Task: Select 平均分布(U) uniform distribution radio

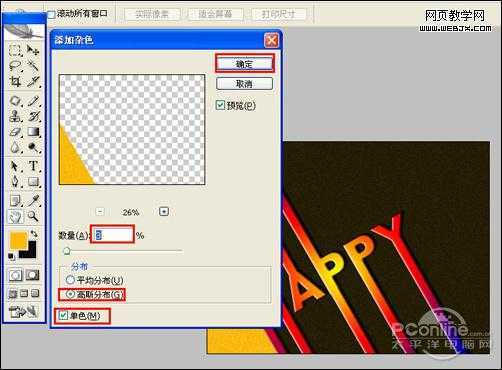Action: pos(70,280)
